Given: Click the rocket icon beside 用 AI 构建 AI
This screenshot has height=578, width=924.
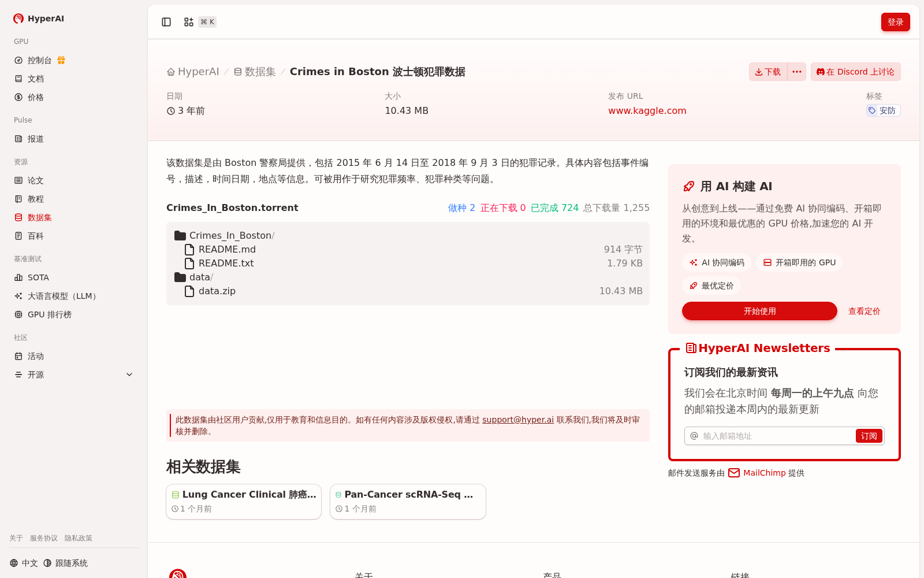Looking at the screenshot, I should [x=689, y=186].
